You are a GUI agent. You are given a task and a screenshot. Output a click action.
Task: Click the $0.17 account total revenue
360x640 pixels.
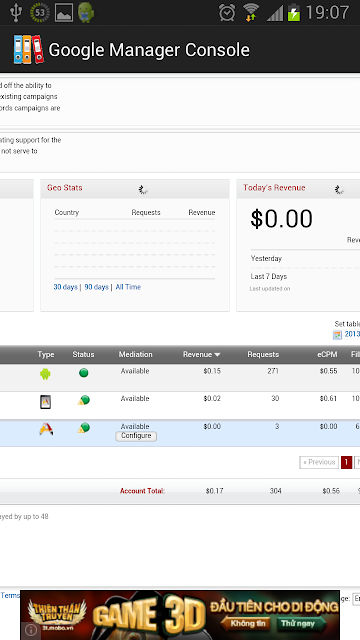coord(214,491)
